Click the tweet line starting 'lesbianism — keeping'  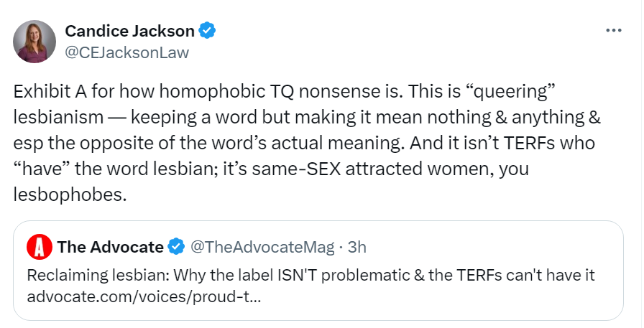[x=144, y=118]
